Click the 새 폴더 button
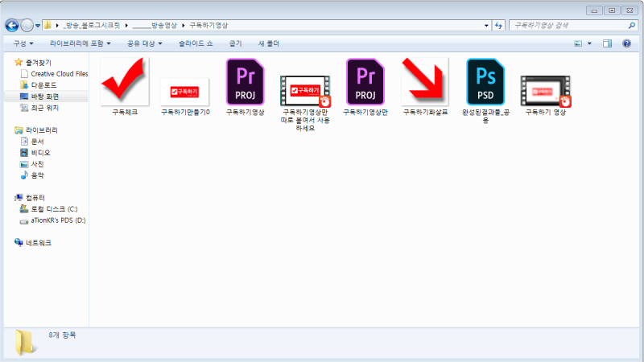 269,43
